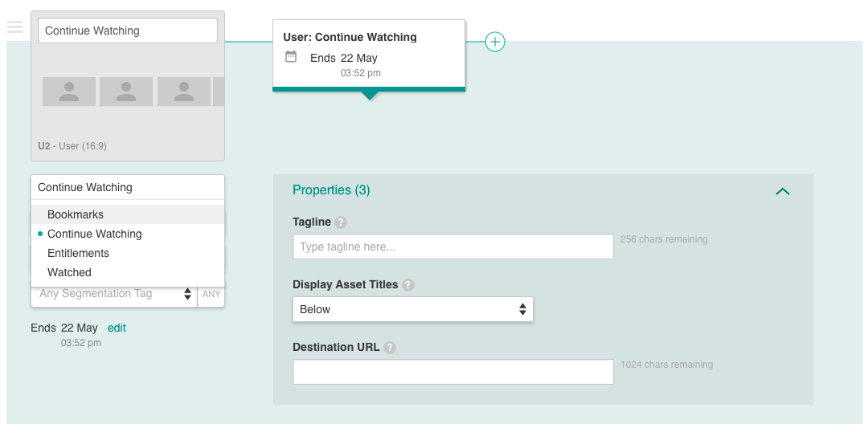Image resolution: width=868 pixels, height=432 pixels.
Task: Open Tagline help question mark
Action: [x=341, y=222]
